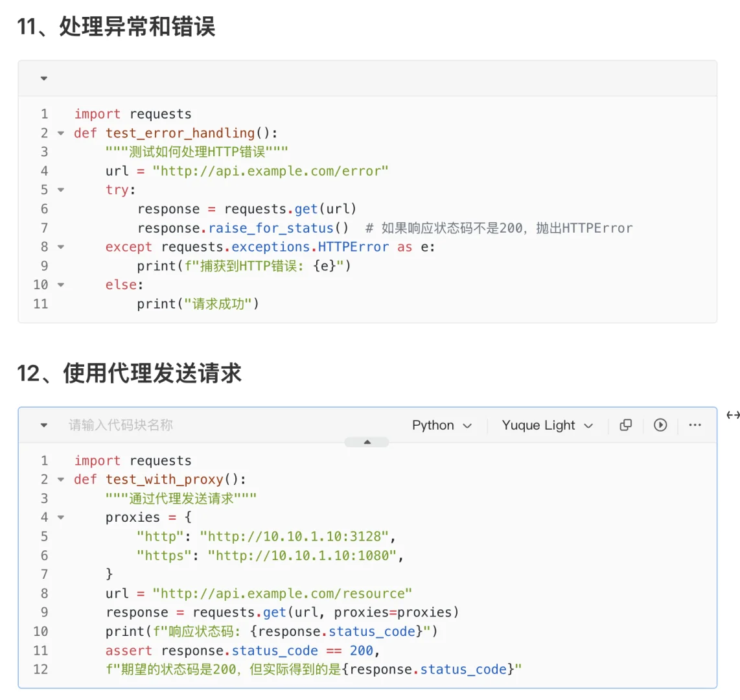
Task: Click the heading 11、处理异常和错误
Action: pyautogui.click(x=116, y=27)
